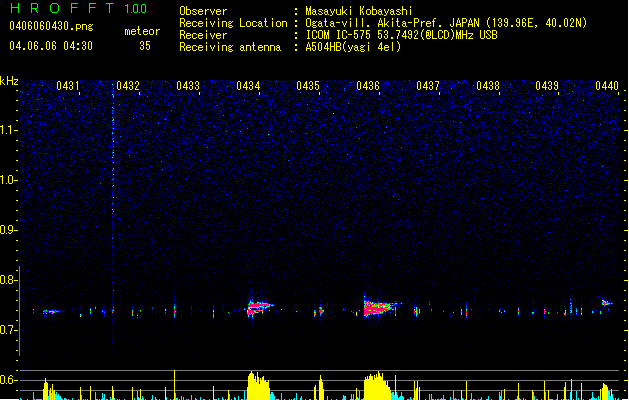Click the 0435 time marker
The height and width of the screenshot is (400, 629).
click(x=308, y=86)
